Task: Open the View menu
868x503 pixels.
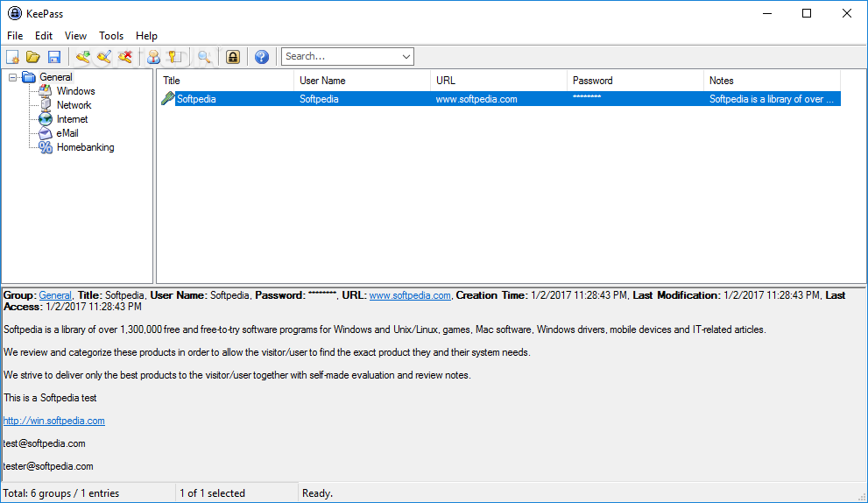Action: pyautogui.click(x=75, y=35)
